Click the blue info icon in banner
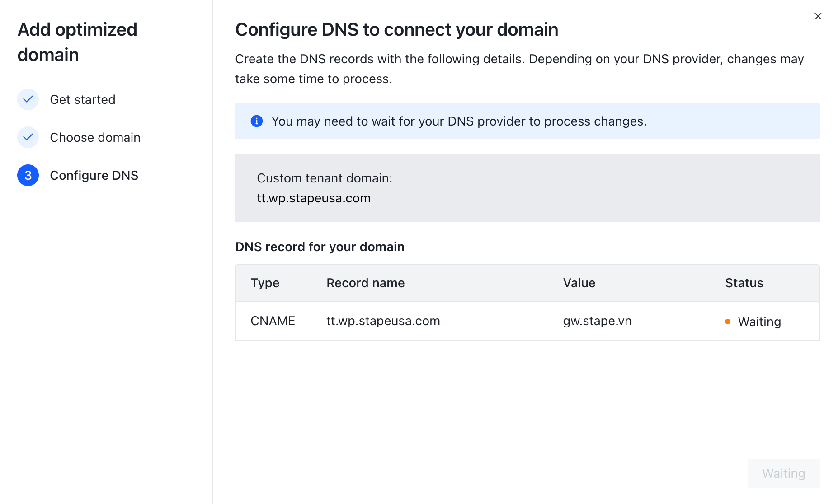838x504 pixels. tap(257, 121)
